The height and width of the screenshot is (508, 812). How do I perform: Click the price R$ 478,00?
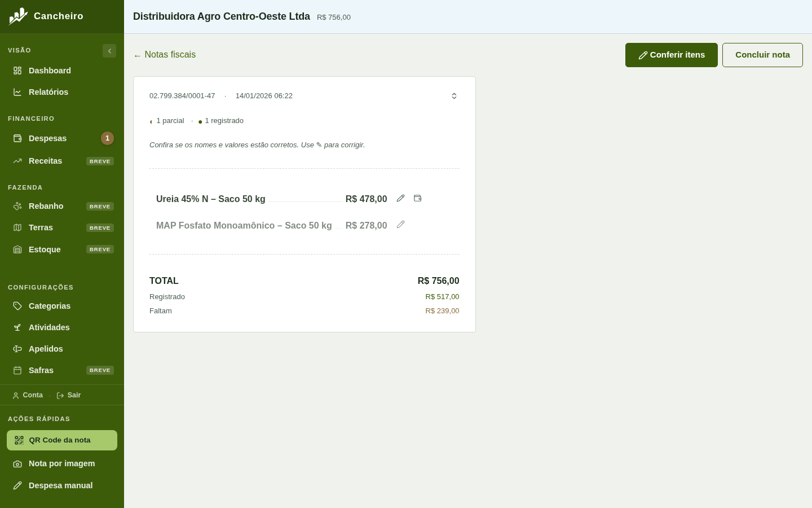coord(367,199)
